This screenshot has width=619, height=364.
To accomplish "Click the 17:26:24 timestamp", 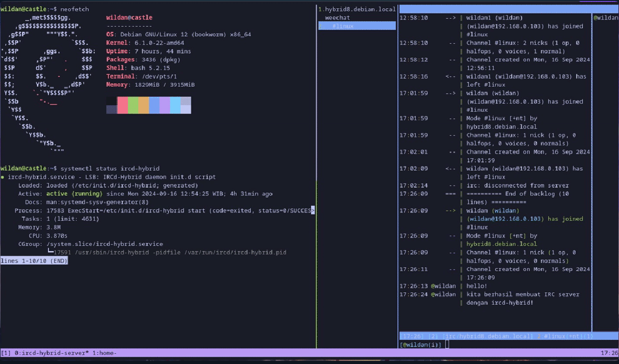I will point(414,294).
